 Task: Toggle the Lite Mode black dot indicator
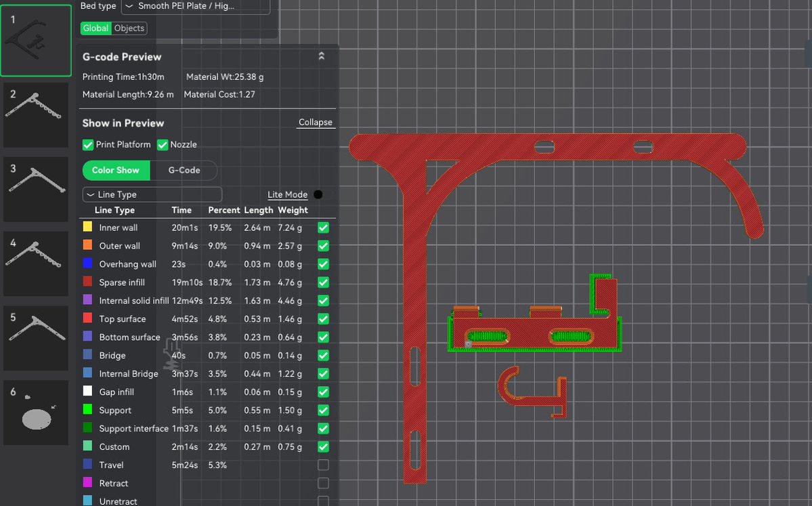[x=318, y=194]
